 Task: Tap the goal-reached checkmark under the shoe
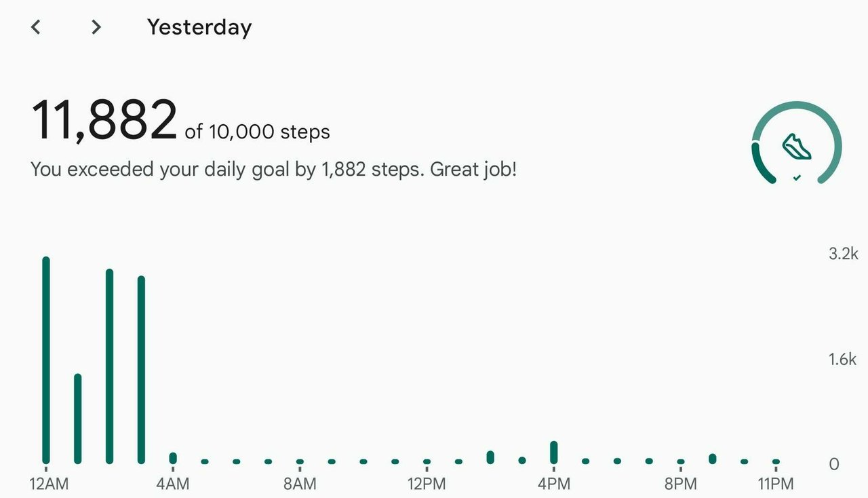click(x=797, y=178)
